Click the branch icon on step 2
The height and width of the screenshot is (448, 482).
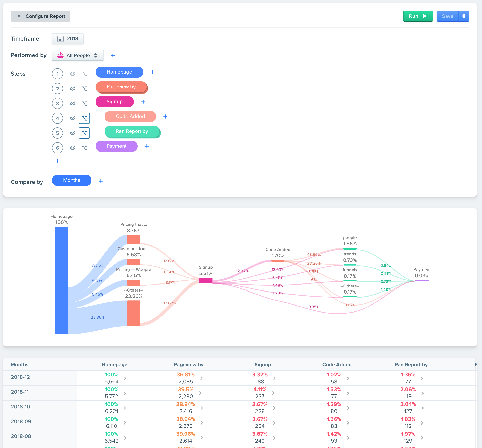84,89
